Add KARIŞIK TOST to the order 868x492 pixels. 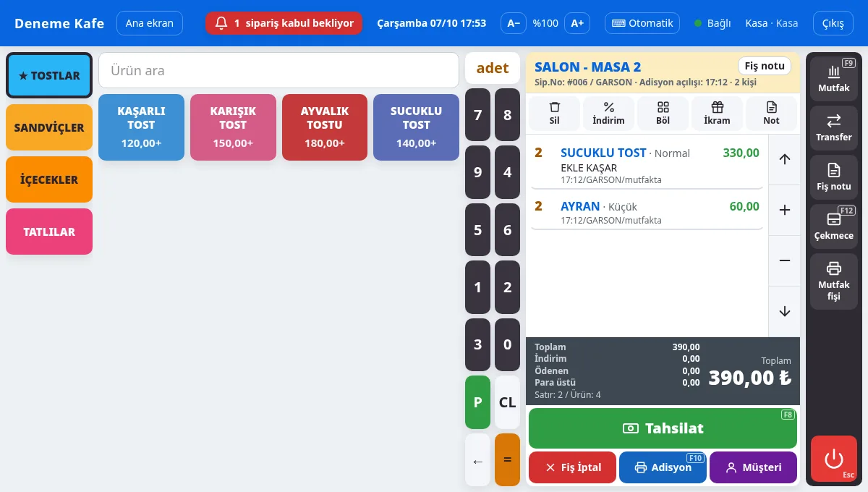pos(233,127)
